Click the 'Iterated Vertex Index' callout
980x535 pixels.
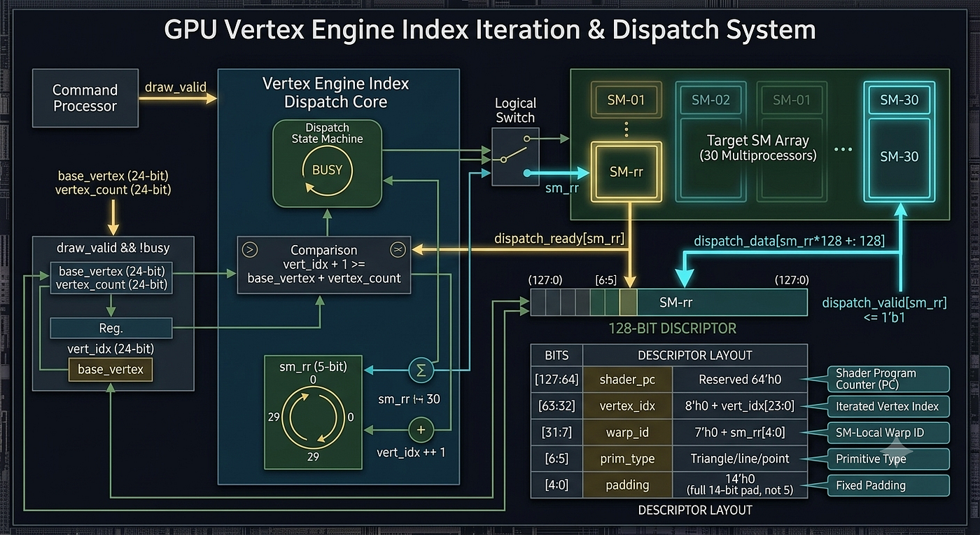point(889,405)
